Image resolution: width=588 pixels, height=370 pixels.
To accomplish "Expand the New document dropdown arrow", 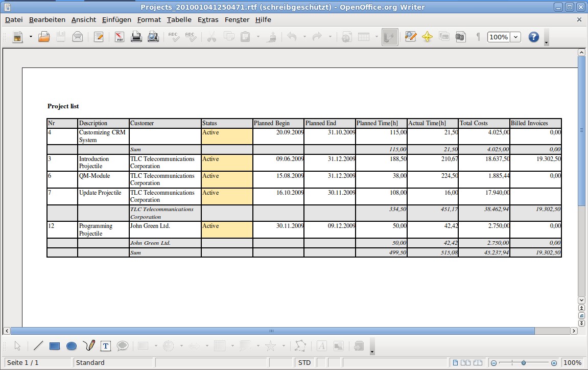I will [x=31, y=37].
